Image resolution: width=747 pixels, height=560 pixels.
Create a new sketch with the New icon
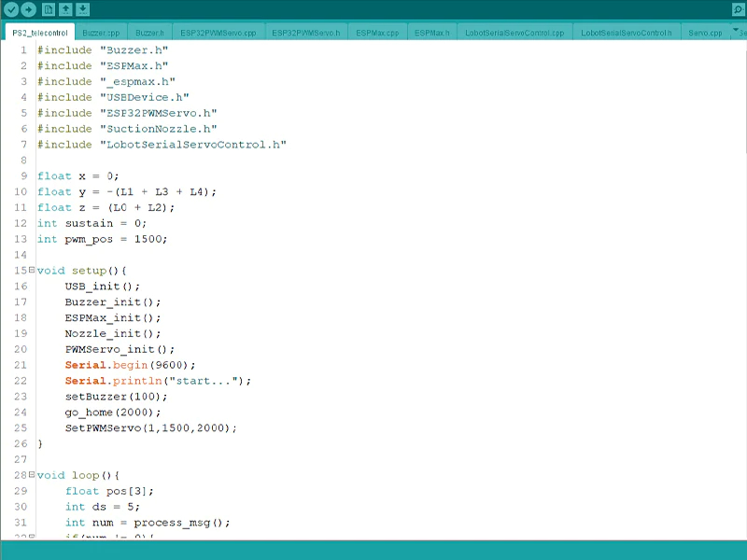coord(49,9)
